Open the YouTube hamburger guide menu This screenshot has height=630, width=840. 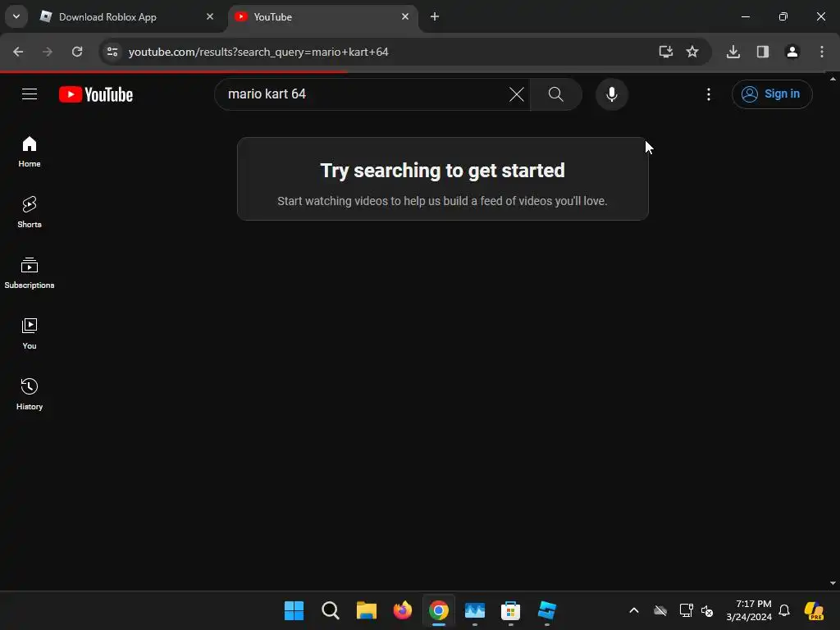tap(30, 94)
